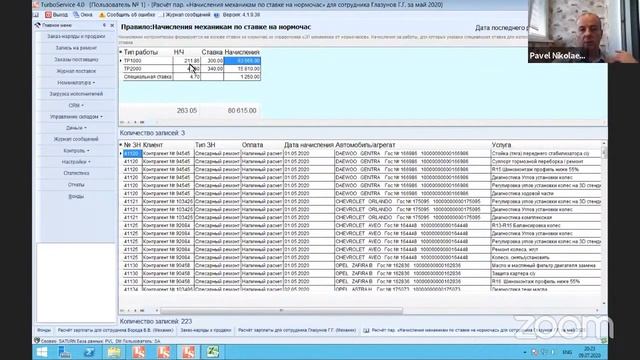This screenshot has height=360, width=640.
Task: Click first CHEVROLET ORLANDO vehicle cell
Action: click(x=412, y=202)
